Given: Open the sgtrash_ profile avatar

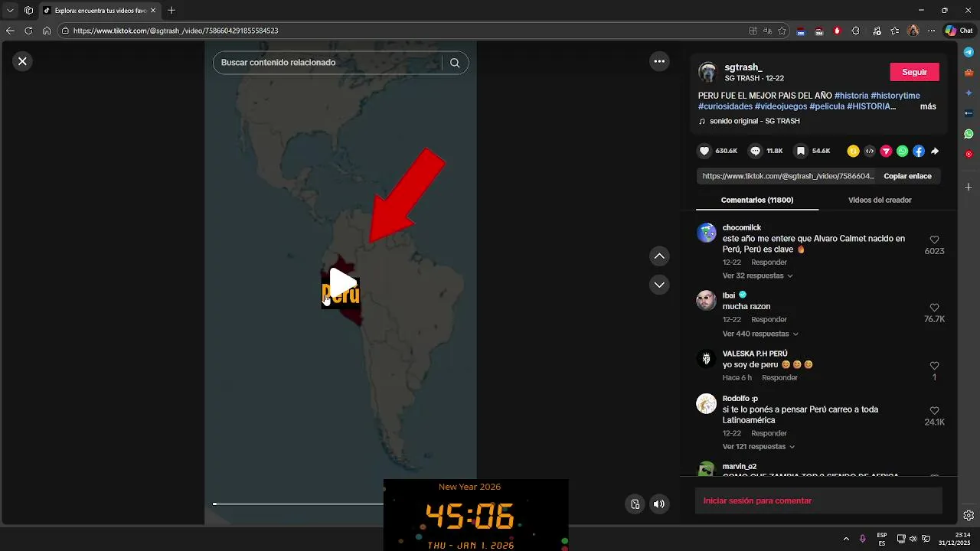Looking at the screenshot, I should (707, 72).
